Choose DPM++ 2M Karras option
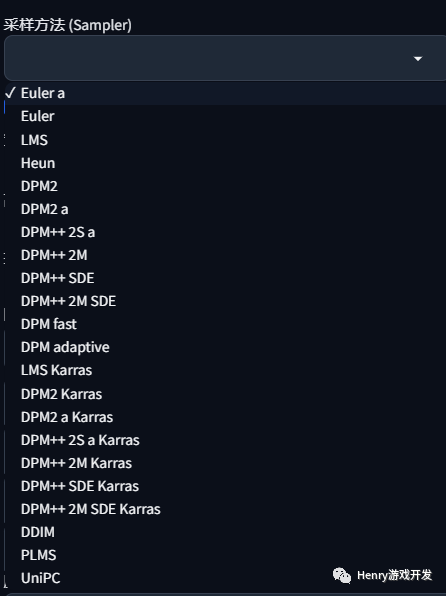 [x=225, y=463]
